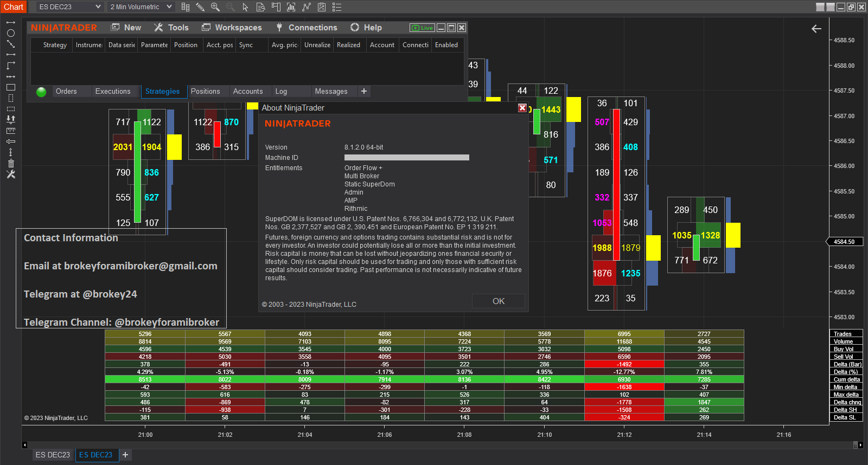The height and width of the screenshot is (465, 868).
Task: Open the chart properties icon
Action: [x=322, y=7]
